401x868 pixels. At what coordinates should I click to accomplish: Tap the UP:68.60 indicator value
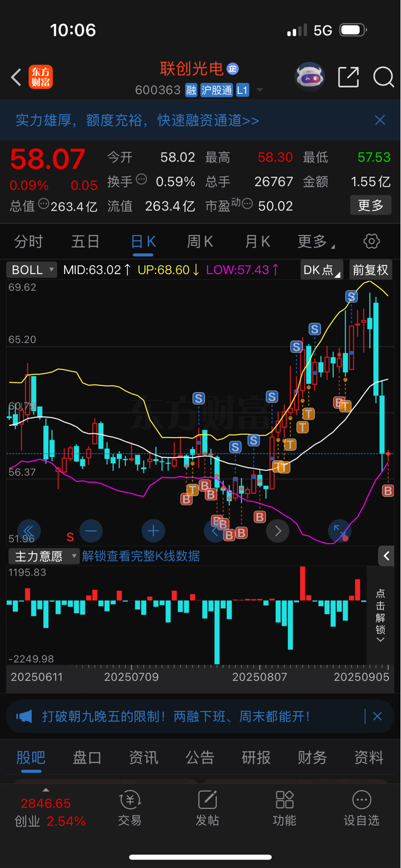(168, 270)
